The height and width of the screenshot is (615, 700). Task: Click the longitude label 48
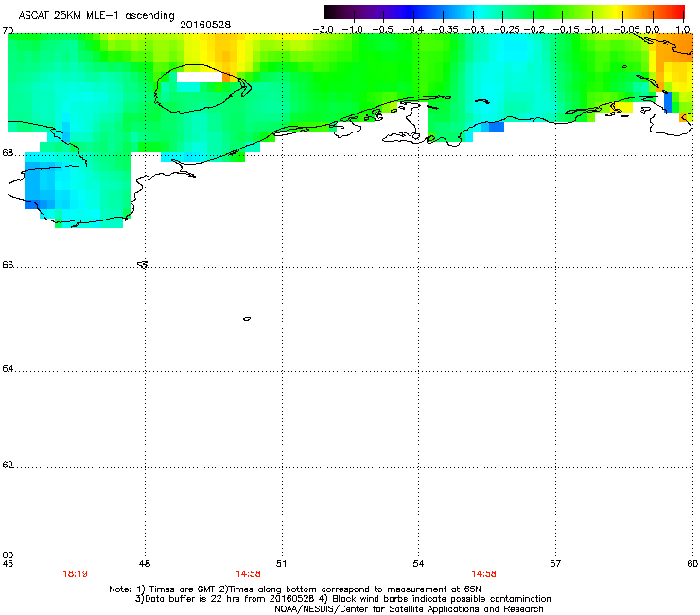click(x=145, y=564)
